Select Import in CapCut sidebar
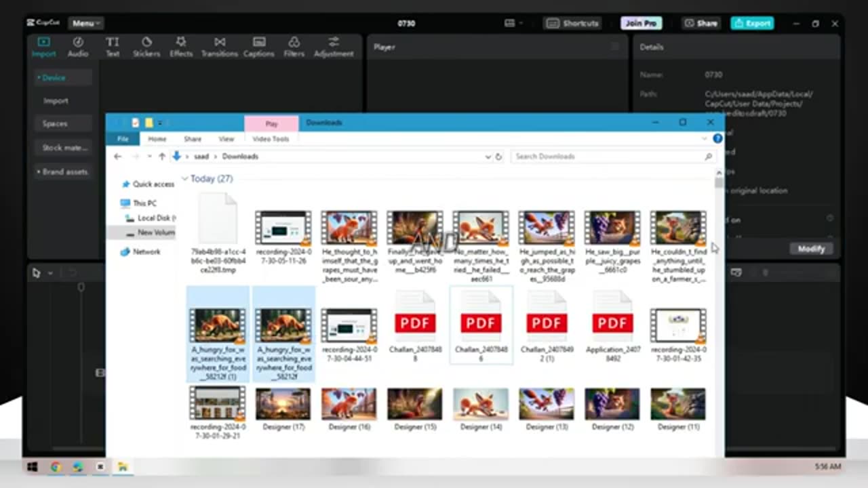This screenshot has height=488, width=868. (56, 101)
